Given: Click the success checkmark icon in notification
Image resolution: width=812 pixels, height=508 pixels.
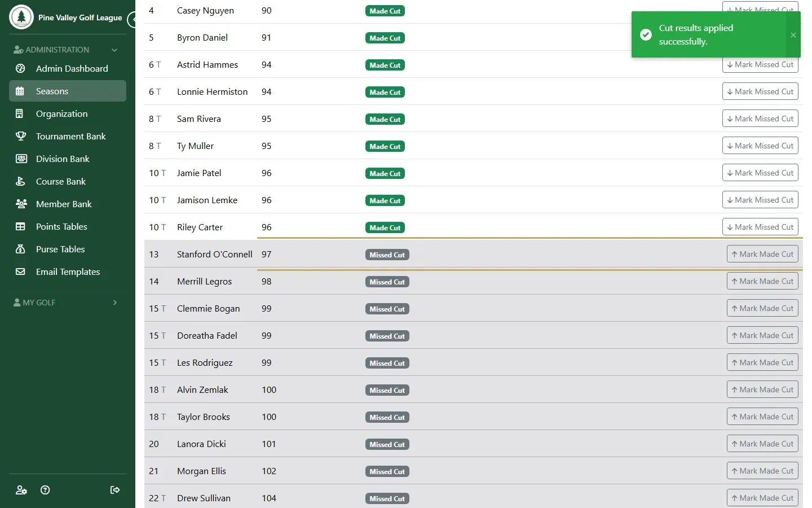Looking at the screenshot, I should (646, 35).
